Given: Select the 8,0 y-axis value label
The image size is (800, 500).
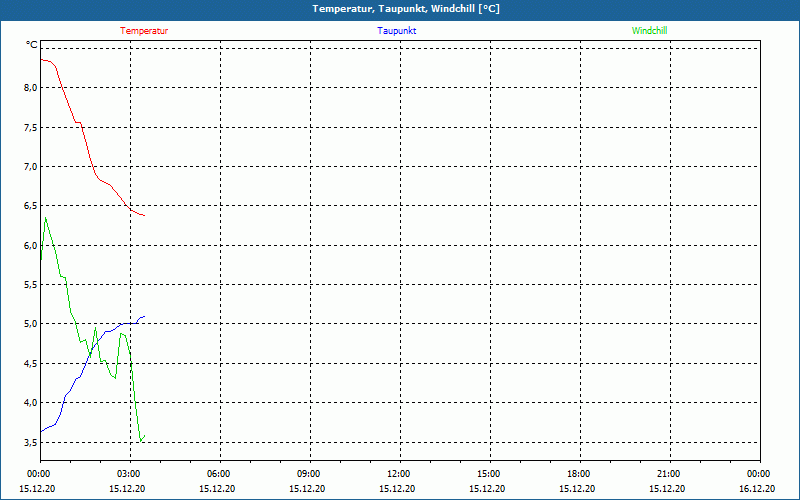Looking at the screenshot, I should coord(32,88).
